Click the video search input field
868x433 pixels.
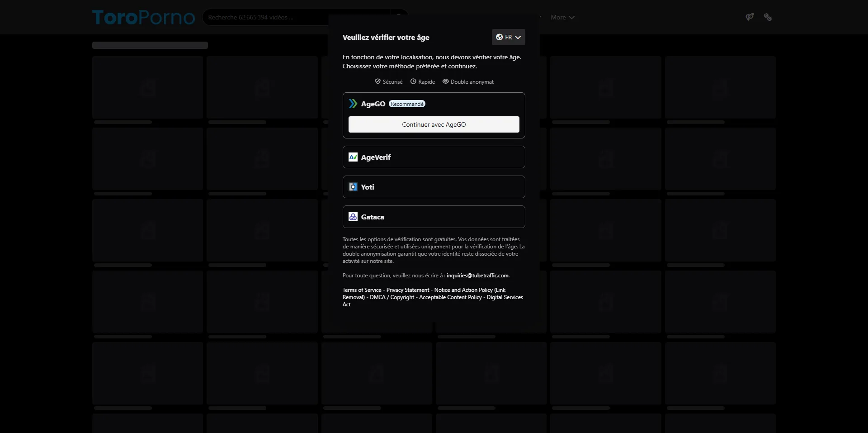(271, 17)
